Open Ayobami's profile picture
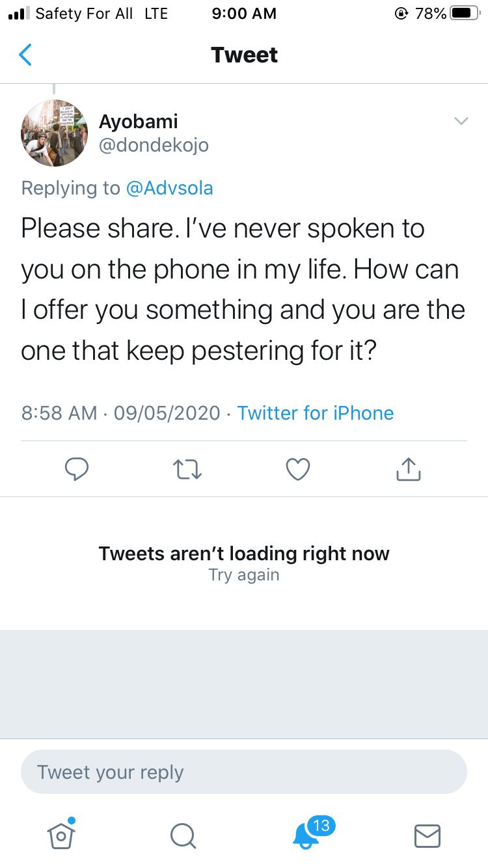Viewport: 488px width, 868px height. (54, 133)
